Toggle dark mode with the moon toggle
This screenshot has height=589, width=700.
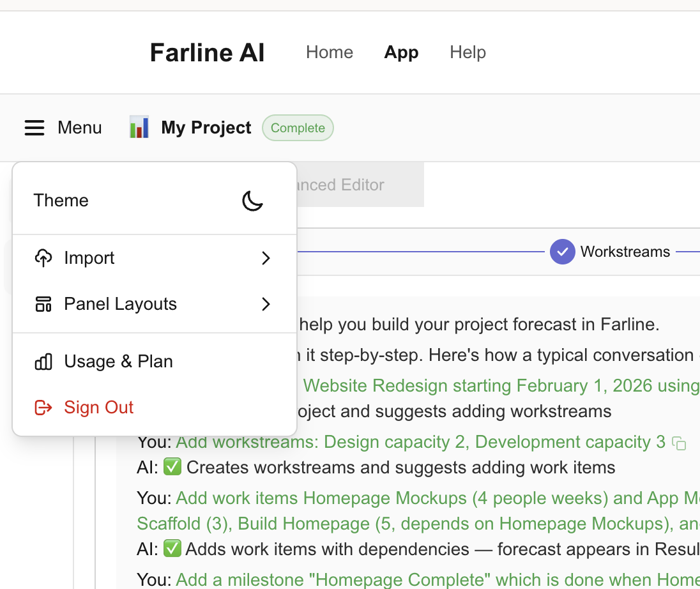(253, 201)
